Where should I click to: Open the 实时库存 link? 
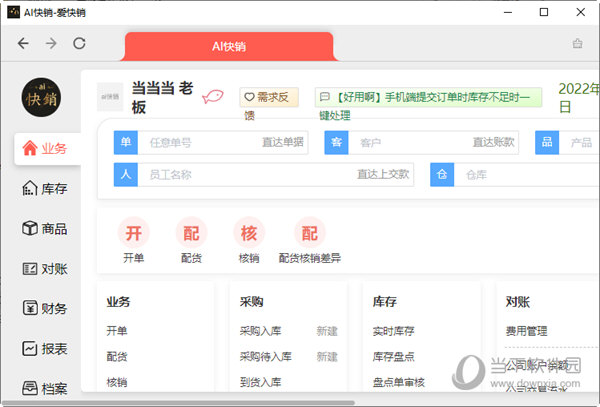tap(393, 330)
